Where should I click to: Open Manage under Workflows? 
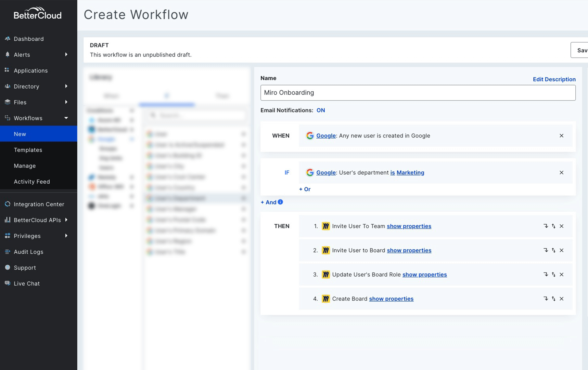click(x=25, y=165)
